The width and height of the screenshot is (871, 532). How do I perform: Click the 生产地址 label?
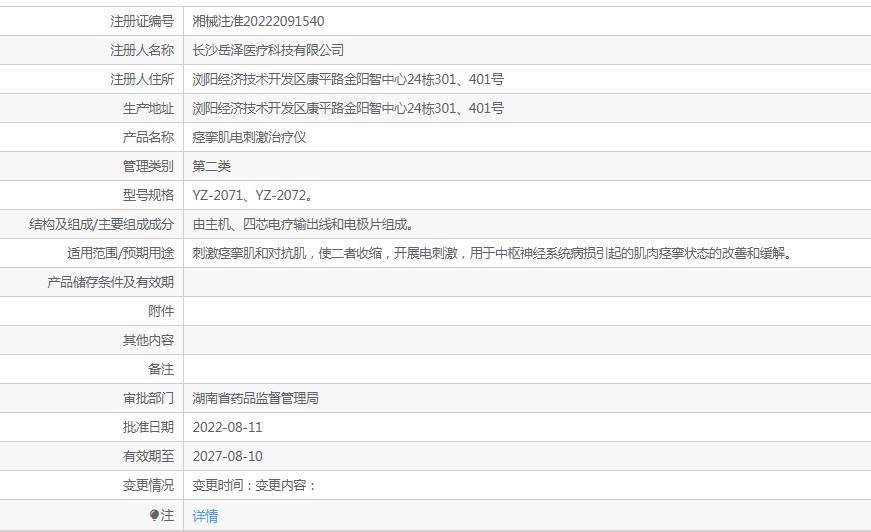click(x=148, y=108)
